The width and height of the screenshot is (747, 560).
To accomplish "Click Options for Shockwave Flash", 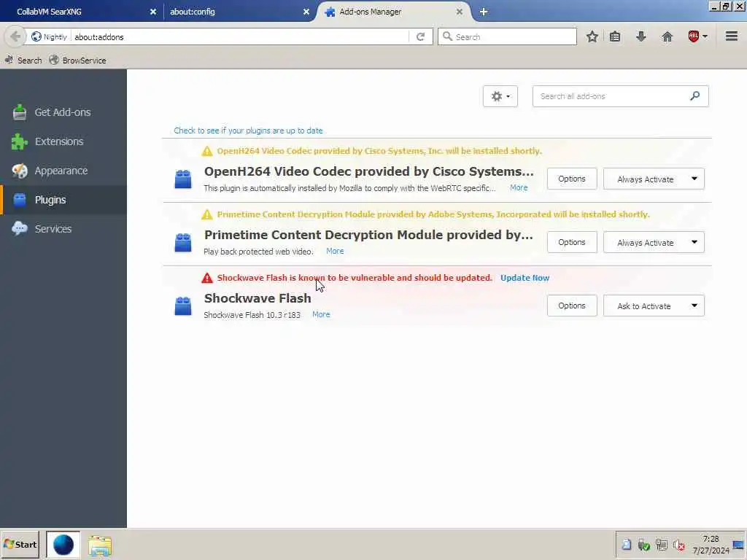I will 572,306.
